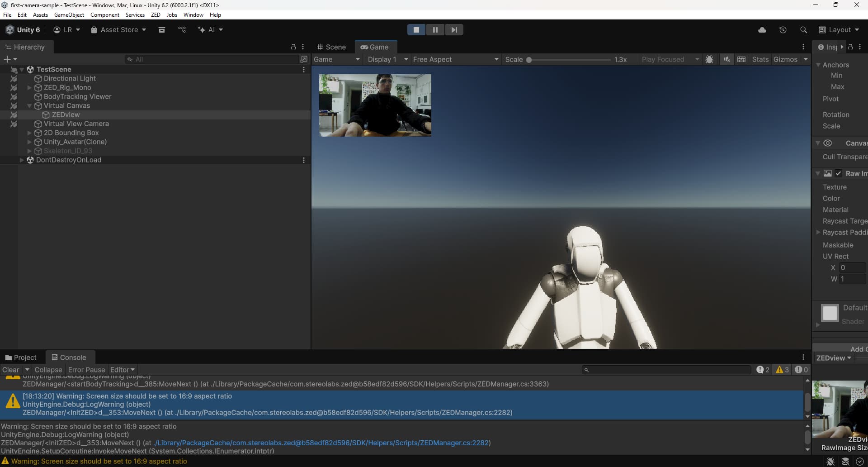This screenshot has width=868, height=467.
Task: Click the Step frame button
Action: click(454, 30)
